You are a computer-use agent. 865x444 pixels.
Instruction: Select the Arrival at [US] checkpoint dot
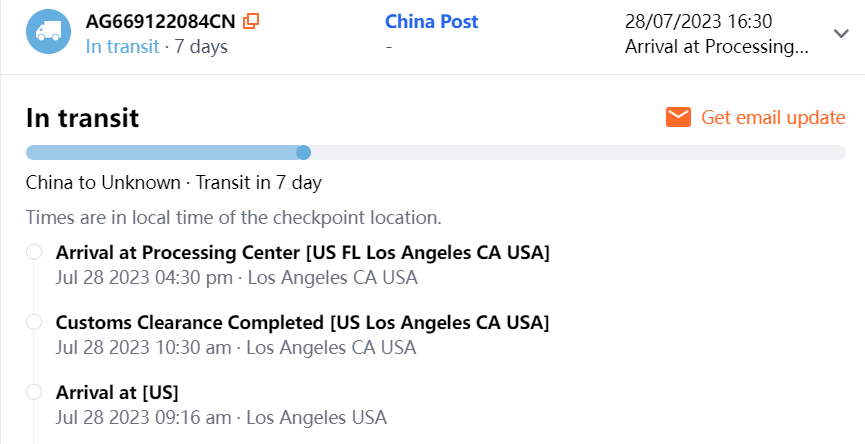click(34, 392)
